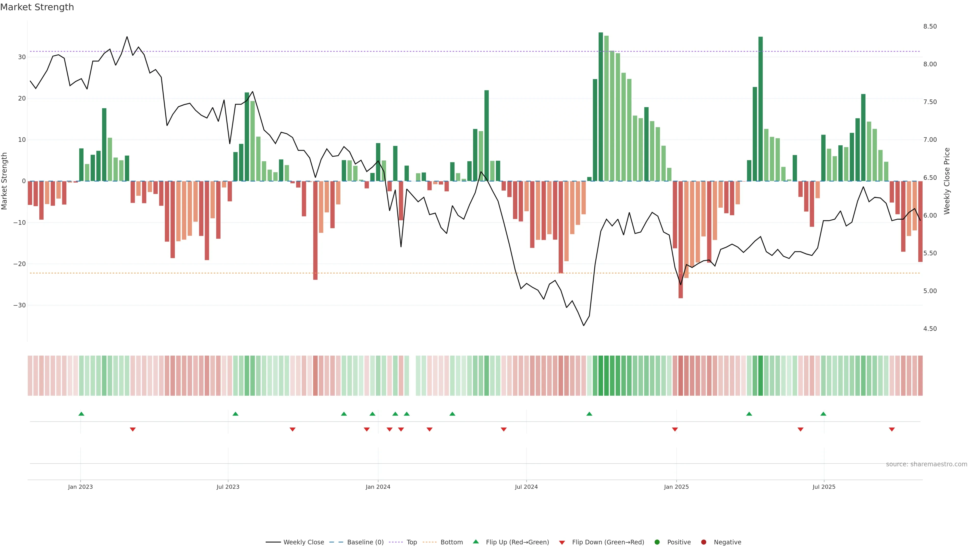Click the Flip Down red triangle legend icon
Screen dimensions: 980x551
[562, 543]
